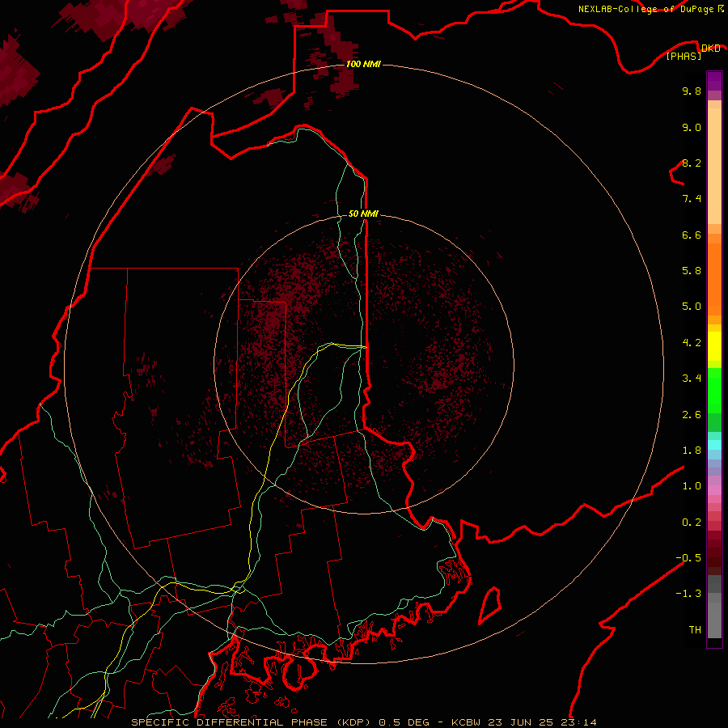Click the 4.2 value on color scale
The width and height of the screenshot is (728, 728).
[692, 343]
